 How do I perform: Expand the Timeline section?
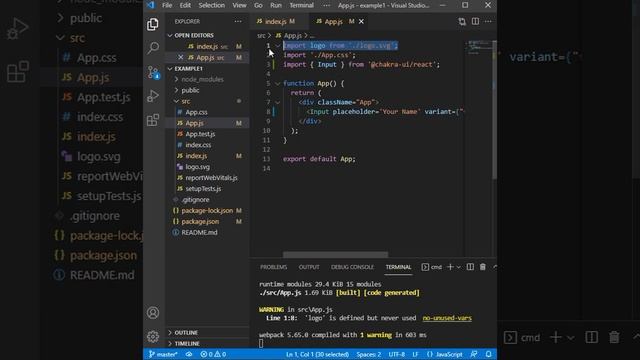point(187,344)
